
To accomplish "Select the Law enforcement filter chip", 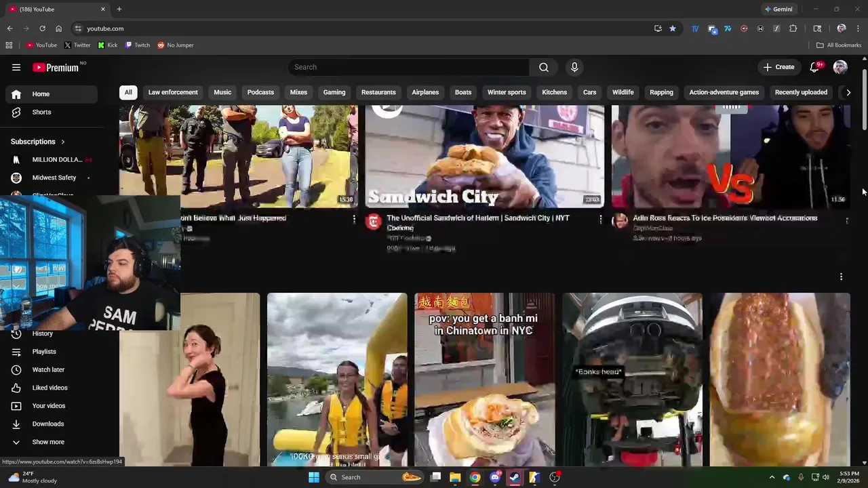I will 173,92.
